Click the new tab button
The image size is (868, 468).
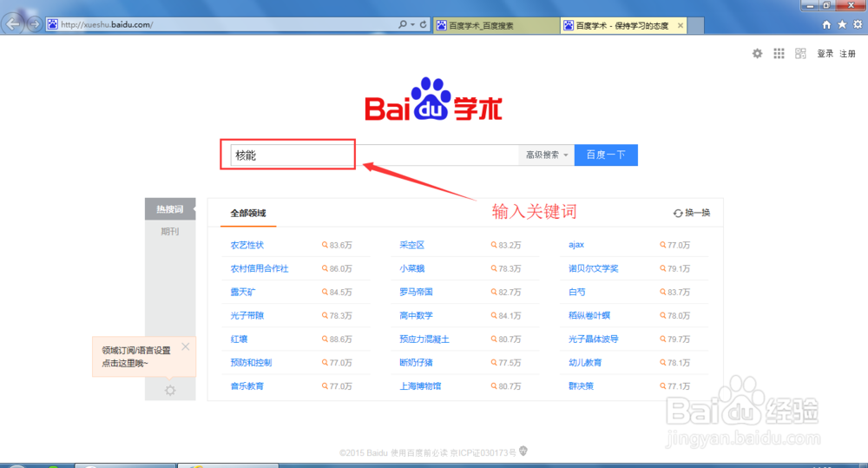click(x=696, y=25)
